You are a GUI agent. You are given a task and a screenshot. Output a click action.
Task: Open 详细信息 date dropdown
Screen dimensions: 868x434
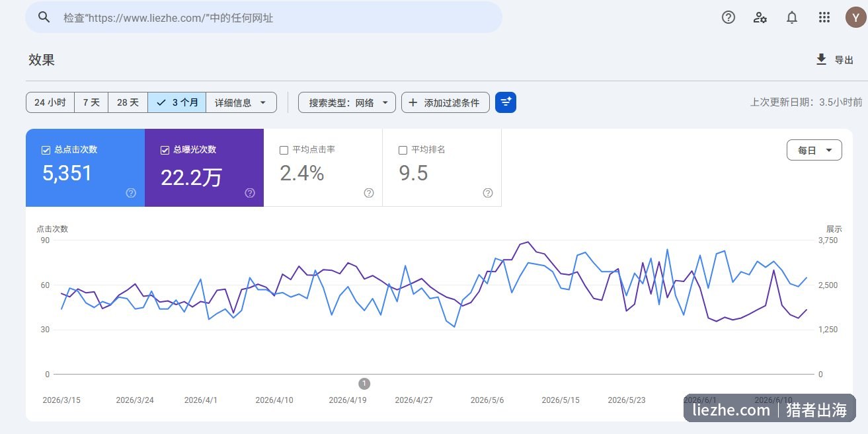241,102
